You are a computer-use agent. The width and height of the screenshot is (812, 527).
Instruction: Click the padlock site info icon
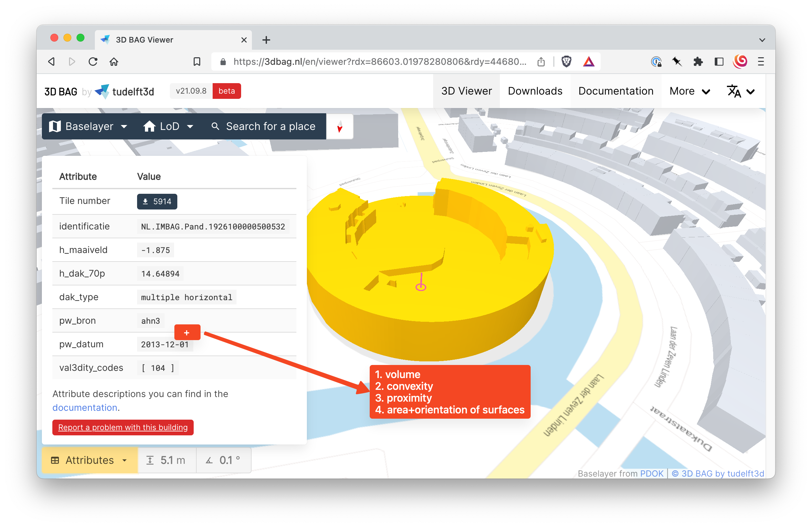pos(223,62)
